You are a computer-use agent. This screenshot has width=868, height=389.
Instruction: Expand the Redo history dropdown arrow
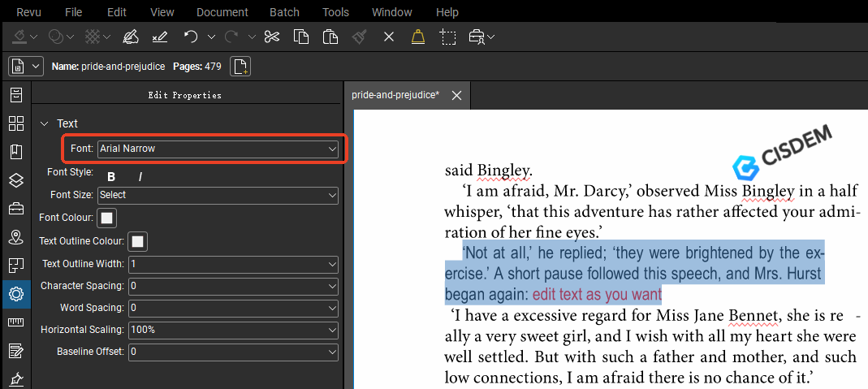coord(252,37)
